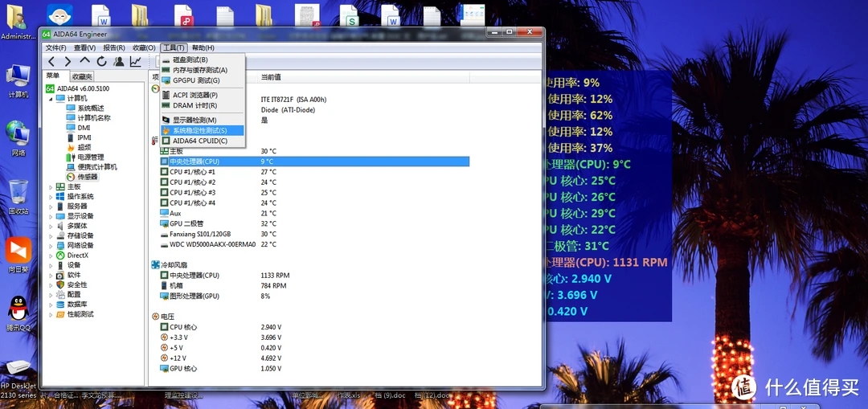The width and height of the screenshot is (868, 409).
Task: Select 系统概述 in the tree
Action: [x=90, y=108]
